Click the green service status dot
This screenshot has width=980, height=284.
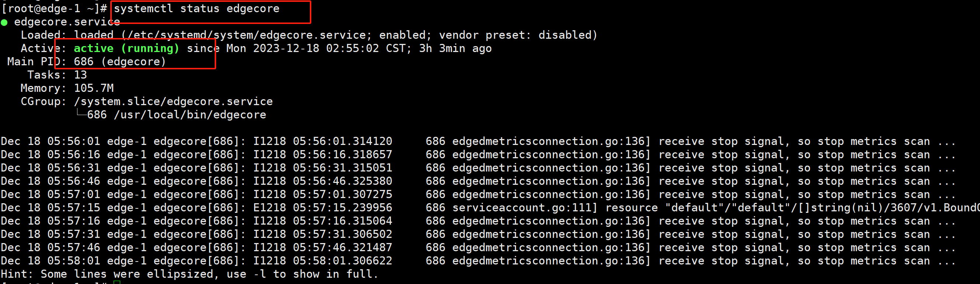click(4, 22)
